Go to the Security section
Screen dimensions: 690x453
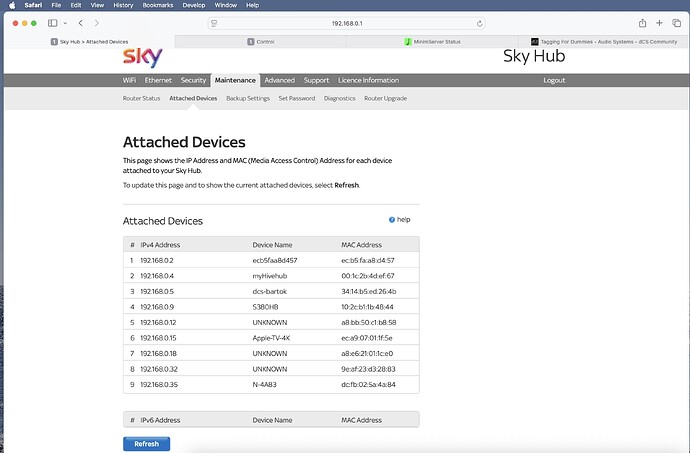pyautogui.click(x=193, y=80)
